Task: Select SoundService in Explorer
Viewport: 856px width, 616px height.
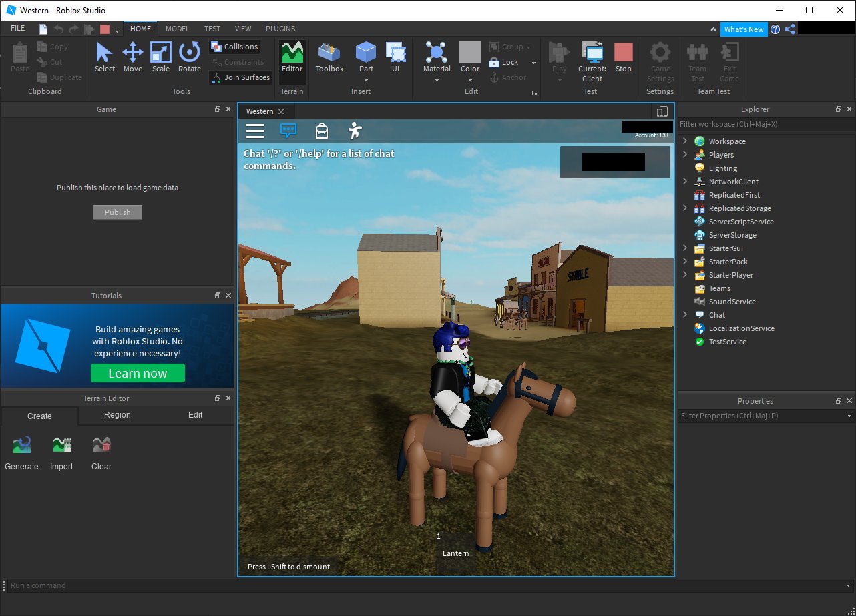Action: [x=732, y=302]
